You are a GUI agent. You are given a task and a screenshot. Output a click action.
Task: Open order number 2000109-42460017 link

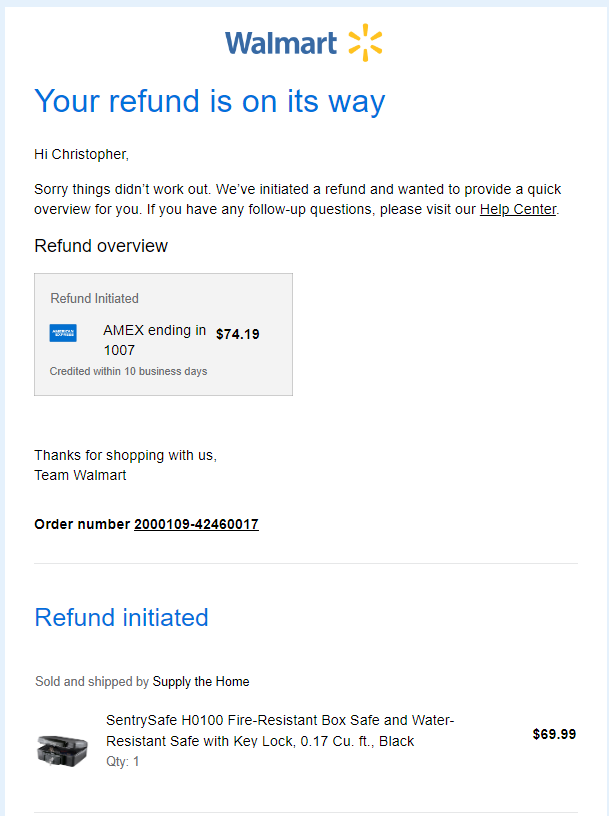pyautogui.click(x=196, y=524)
